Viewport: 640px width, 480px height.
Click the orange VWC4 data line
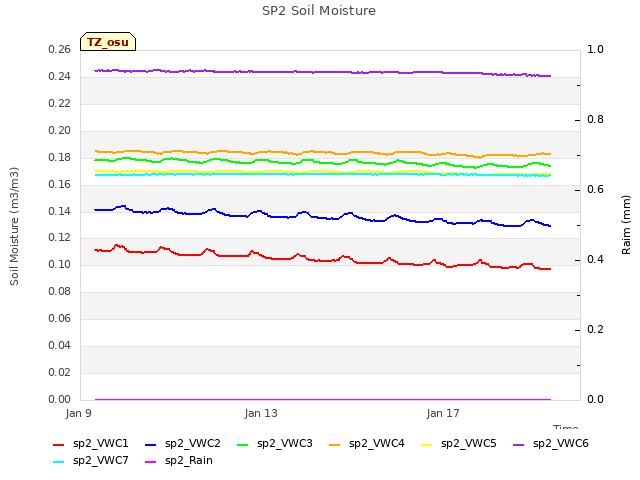[x=322, y=152]
